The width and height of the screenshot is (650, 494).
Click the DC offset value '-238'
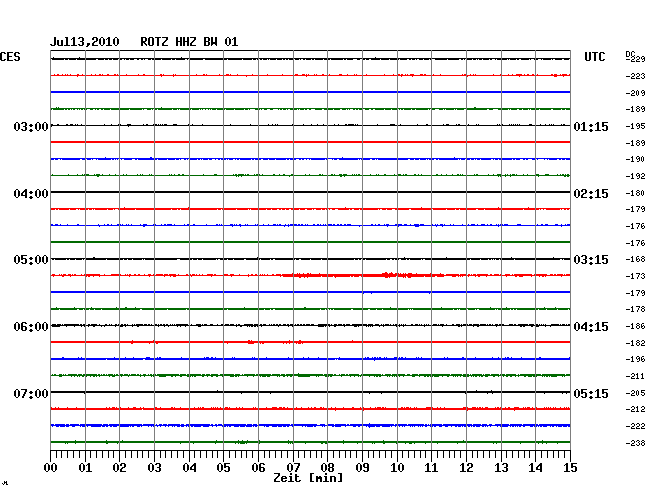click(x=635, y=443)
